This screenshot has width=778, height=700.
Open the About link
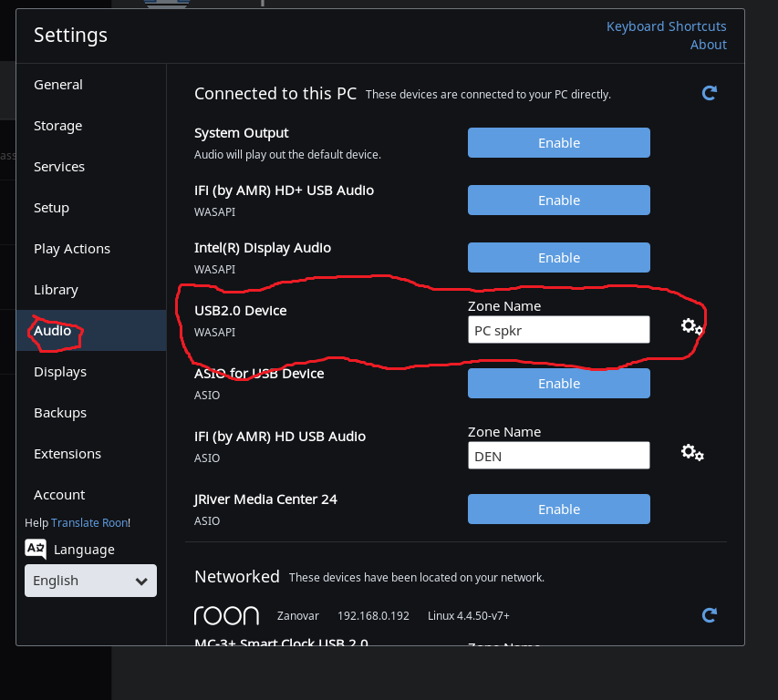709,45
